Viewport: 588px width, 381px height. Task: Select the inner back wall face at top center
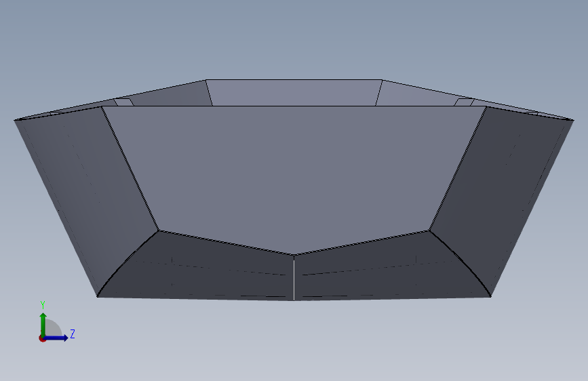click(294, 92)
